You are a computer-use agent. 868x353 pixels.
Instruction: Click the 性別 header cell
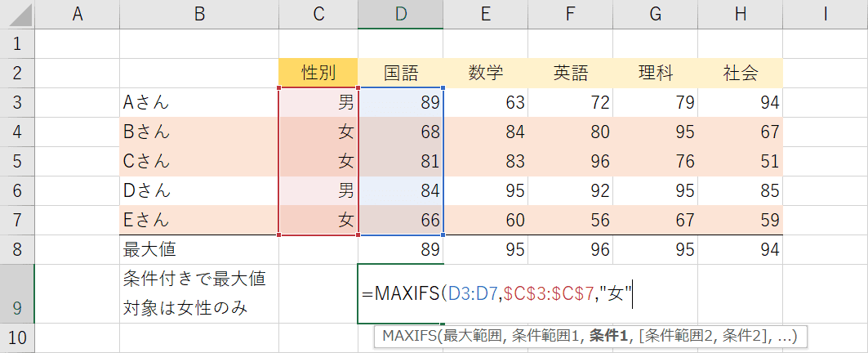point(318,74)
